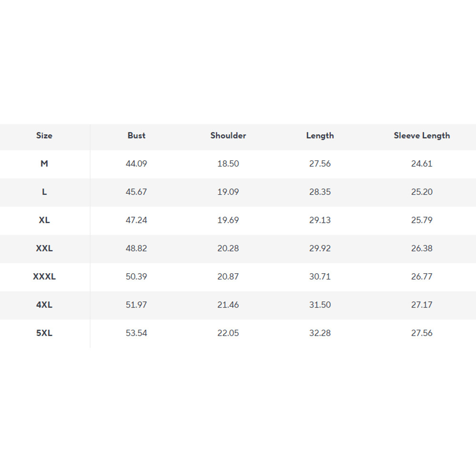The height and width of the screenshot is (476, 476).
Task: Select the XXL size row label
Action: (44, 248)
